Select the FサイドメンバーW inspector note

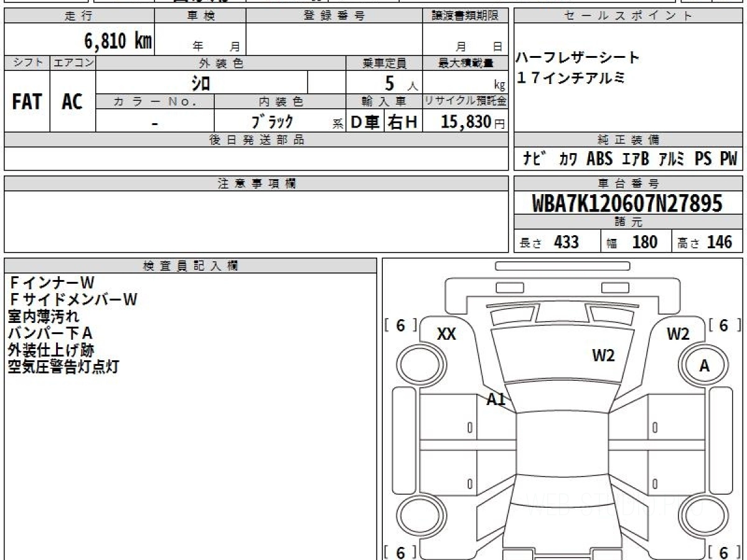coord(73,300)
